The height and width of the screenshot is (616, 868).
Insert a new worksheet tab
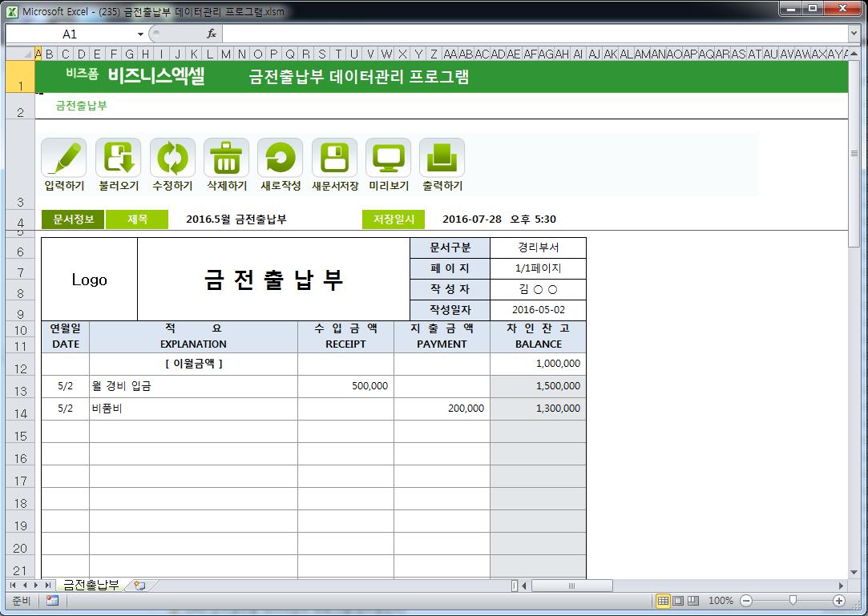click(x=139, y=586)
